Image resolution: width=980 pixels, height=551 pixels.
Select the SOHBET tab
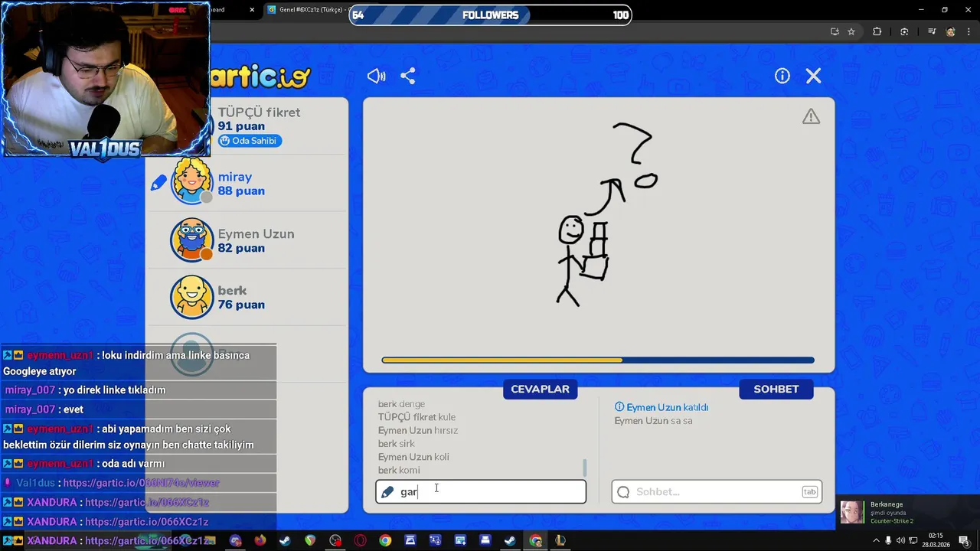pos(776,389)
